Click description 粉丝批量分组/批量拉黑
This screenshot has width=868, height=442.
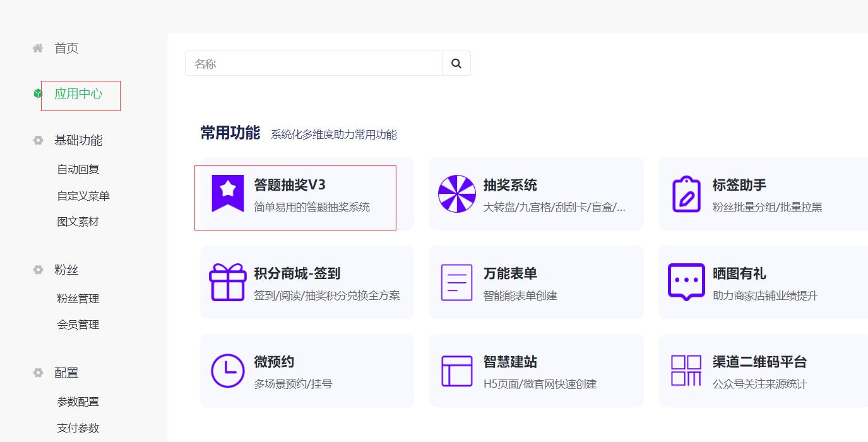[768, 207]
